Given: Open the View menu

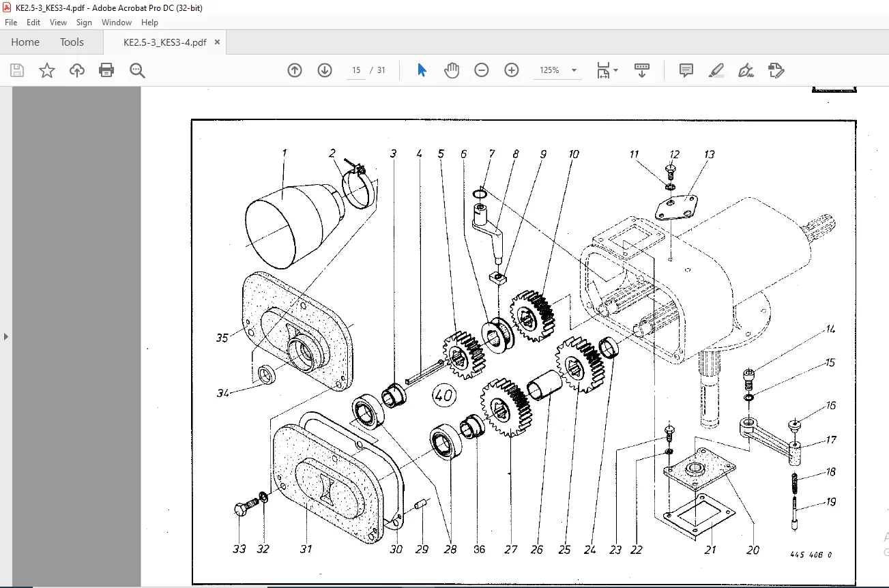Looking at the screenshot, I should [58, 23].
